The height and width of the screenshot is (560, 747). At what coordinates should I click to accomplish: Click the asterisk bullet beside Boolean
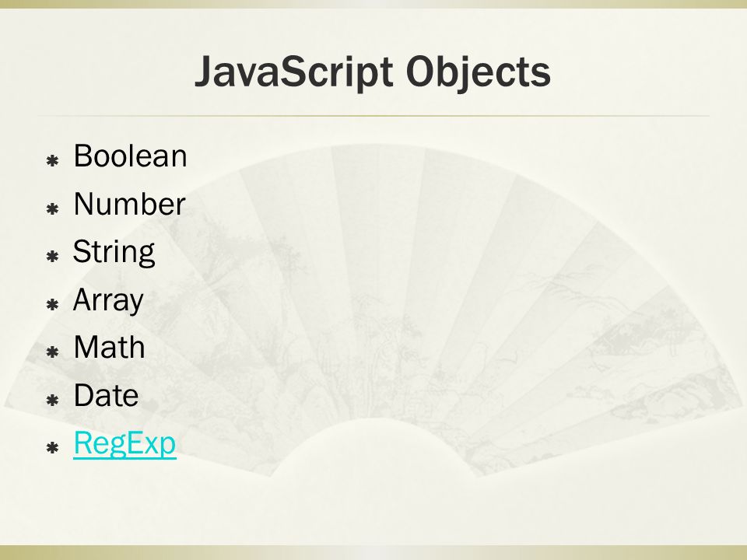(x=52, y=160)
